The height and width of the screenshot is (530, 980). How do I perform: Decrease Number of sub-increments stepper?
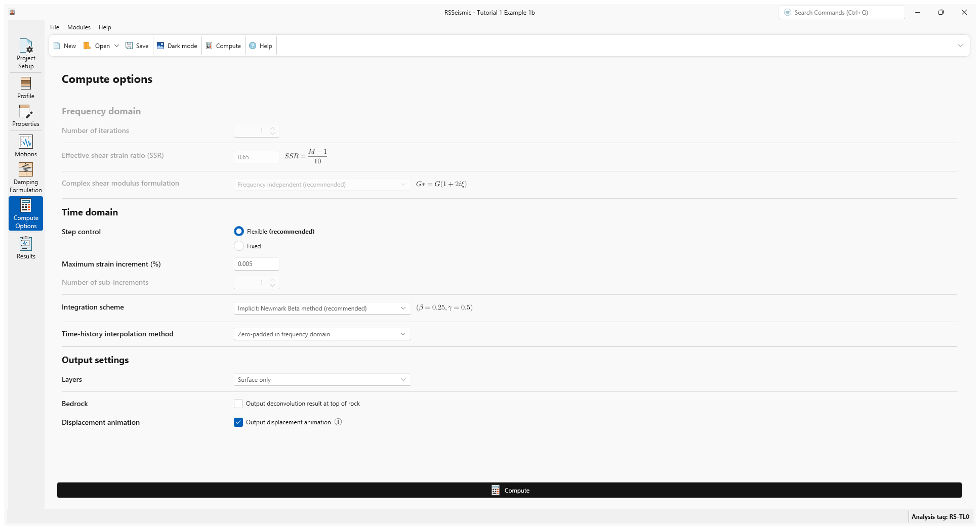coord(272,286)
